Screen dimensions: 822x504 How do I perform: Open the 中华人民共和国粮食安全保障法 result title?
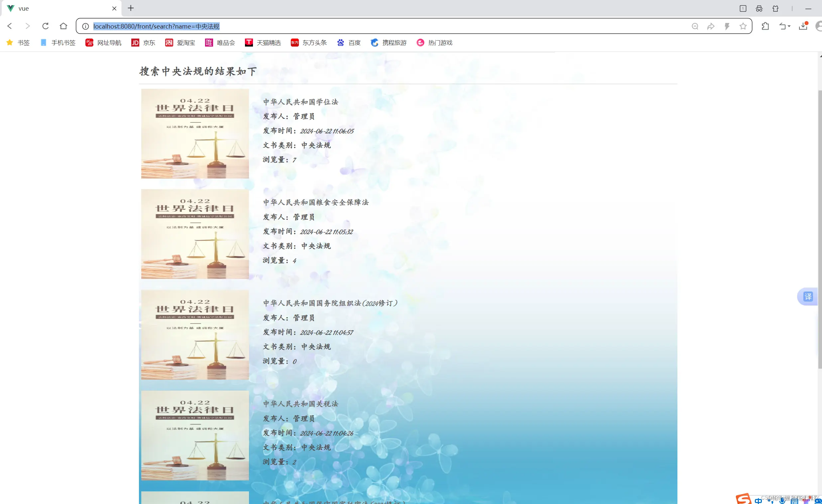tap(315, 202)
